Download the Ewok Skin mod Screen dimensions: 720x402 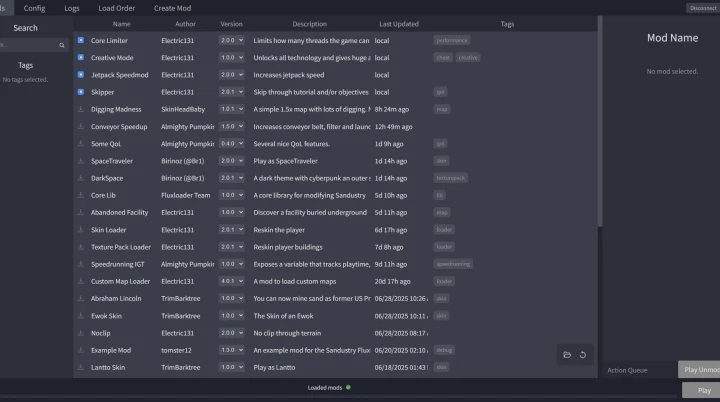tap(81, 316)
